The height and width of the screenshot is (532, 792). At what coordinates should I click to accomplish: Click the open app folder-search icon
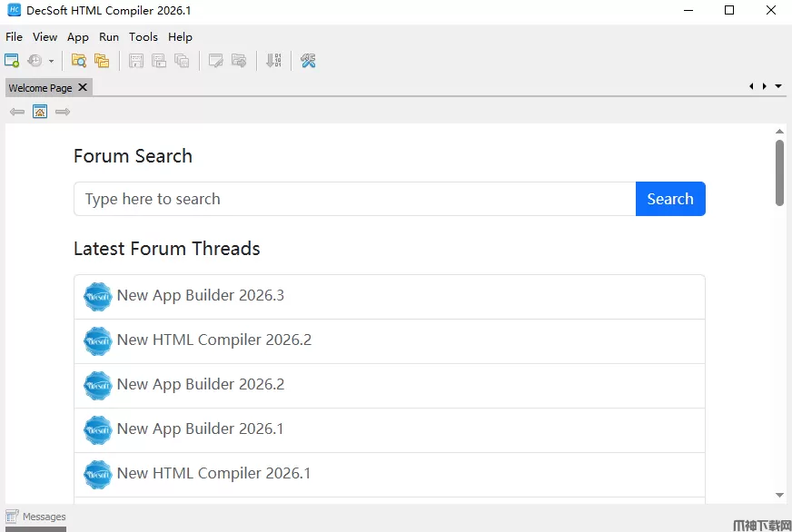click(x=79, y=61)
